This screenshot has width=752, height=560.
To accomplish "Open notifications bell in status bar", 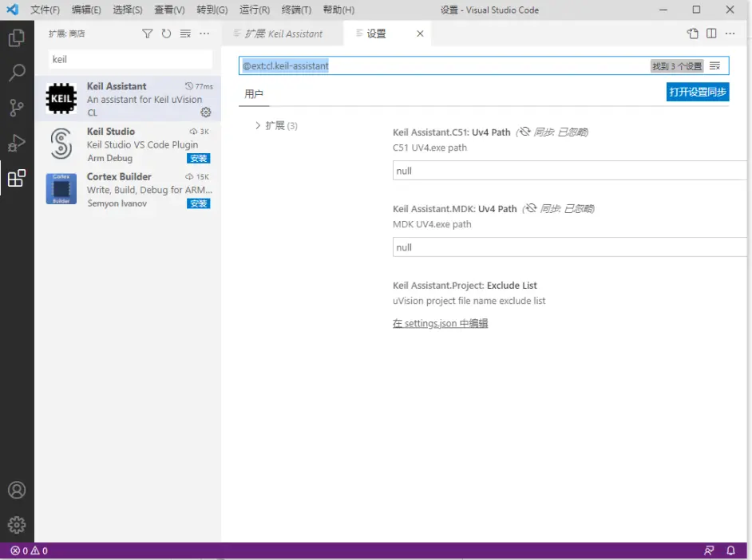I will 730,551.
